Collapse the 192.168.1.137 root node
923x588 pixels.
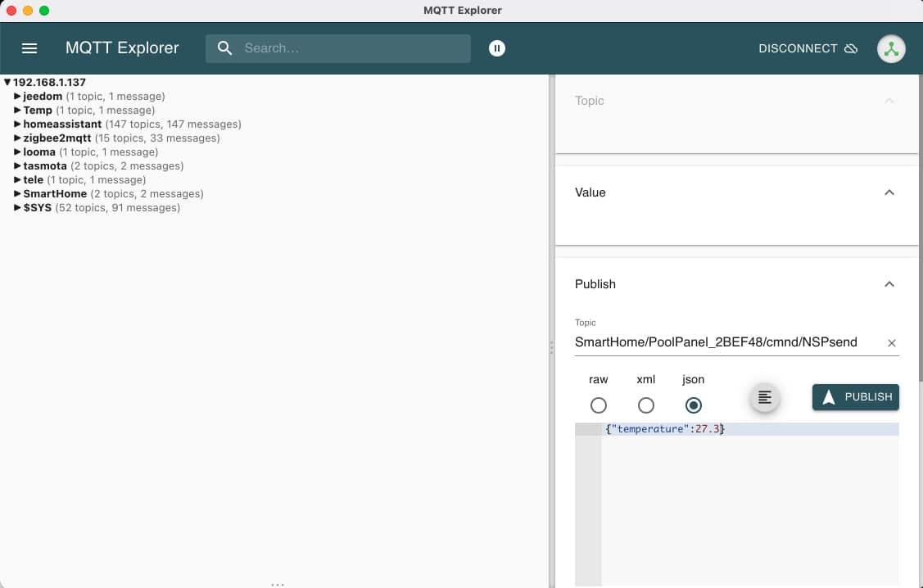7,83
